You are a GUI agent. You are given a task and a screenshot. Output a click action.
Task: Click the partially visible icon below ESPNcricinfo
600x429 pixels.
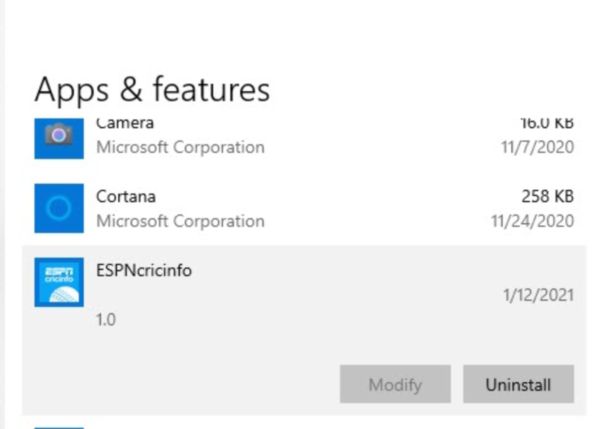click(59, 426)
